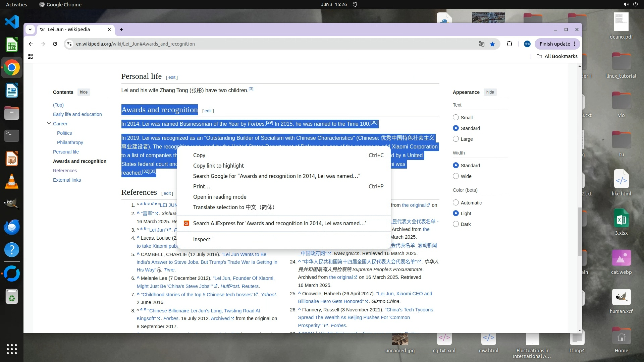Choose the Wide width option

(455, 176)
